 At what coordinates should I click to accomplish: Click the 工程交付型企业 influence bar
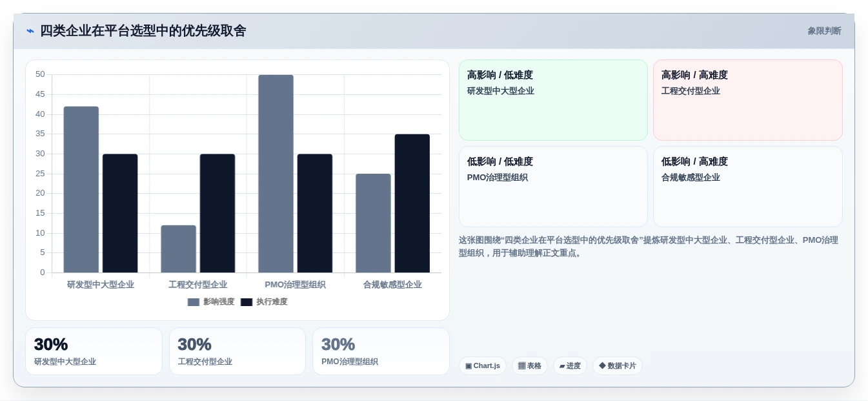[x=179, y=249]
